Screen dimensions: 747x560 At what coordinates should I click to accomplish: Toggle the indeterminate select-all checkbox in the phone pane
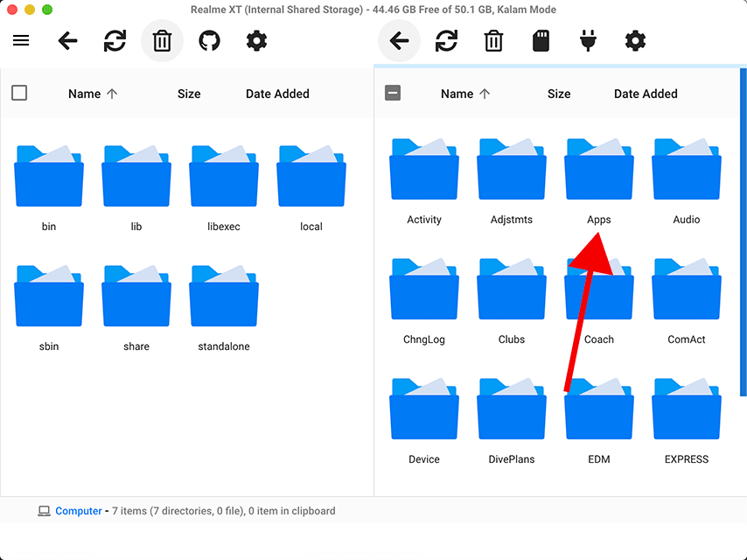click(393, 93)
